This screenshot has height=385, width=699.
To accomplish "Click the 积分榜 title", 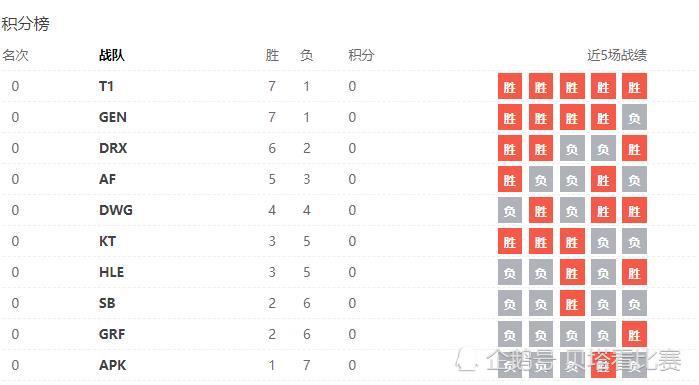I will [x=25, y=24].
